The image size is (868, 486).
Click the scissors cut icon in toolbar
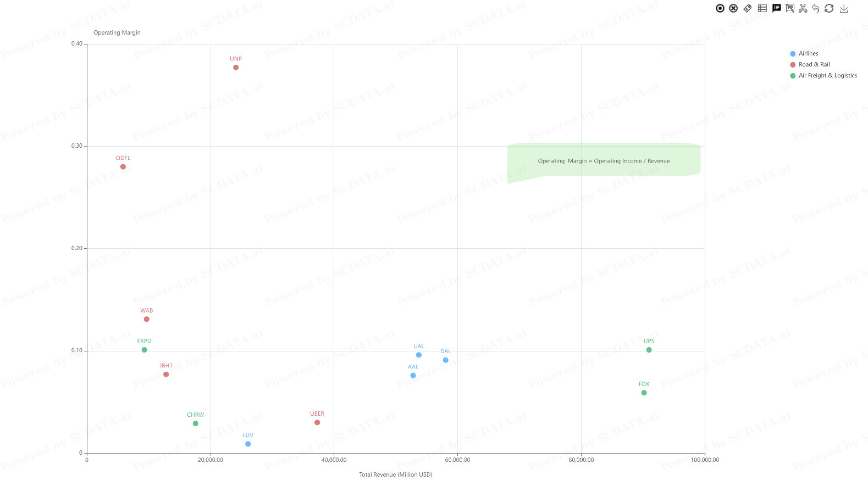point(803,8)
